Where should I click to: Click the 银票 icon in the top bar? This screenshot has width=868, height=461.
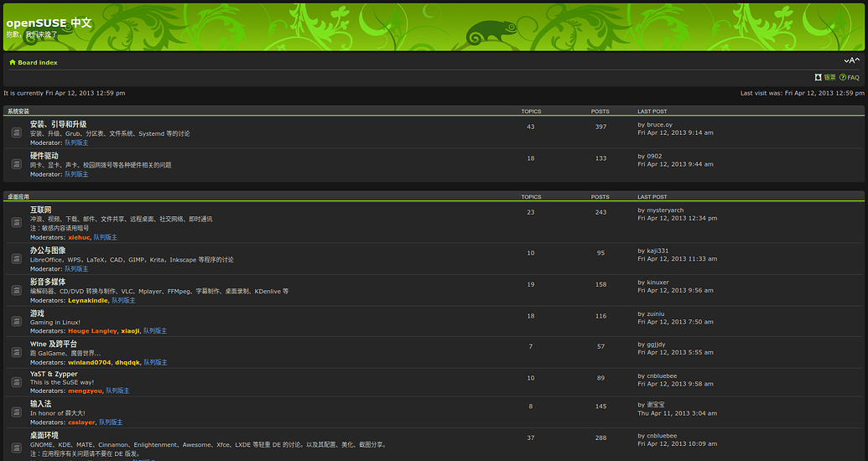818,77
